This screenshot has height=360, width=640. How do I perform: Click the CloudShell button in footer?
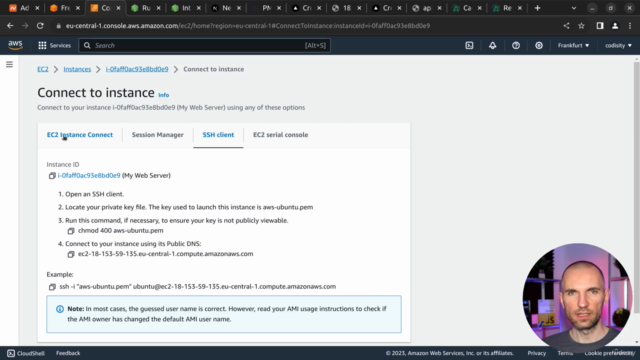click(x=26, y=353)
